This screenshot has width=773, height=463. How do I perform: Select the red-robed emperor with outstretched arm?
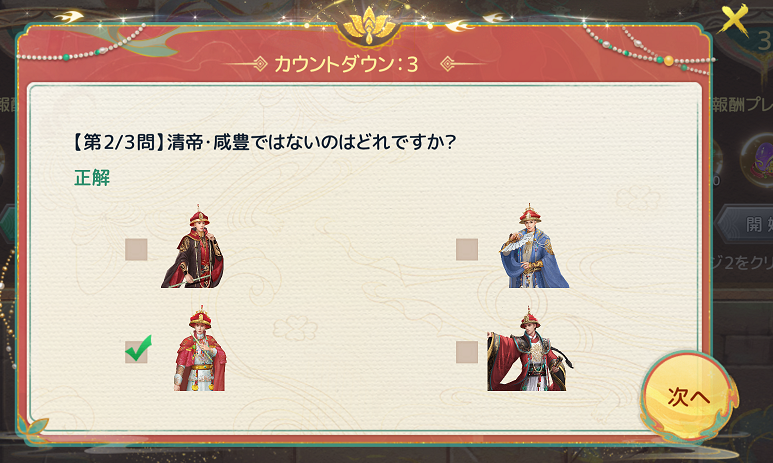(530, 349)
